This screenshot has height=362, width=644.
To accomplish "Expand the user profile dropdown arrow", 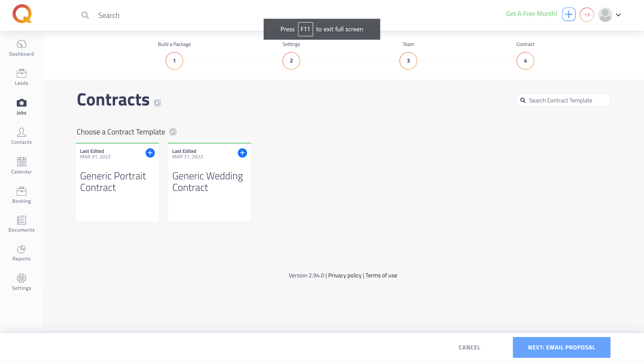I will click(x=618, y=15).
